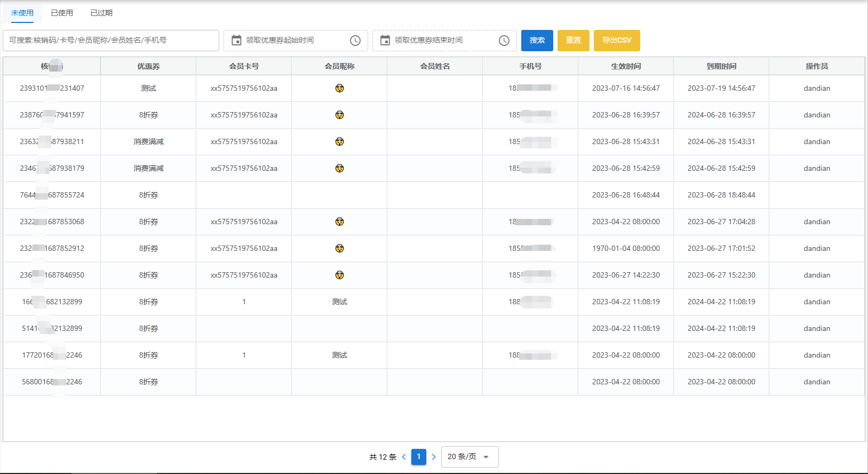Switch to 已过期 tab
Screen dimensions: 868x474
tap(101, 13)
